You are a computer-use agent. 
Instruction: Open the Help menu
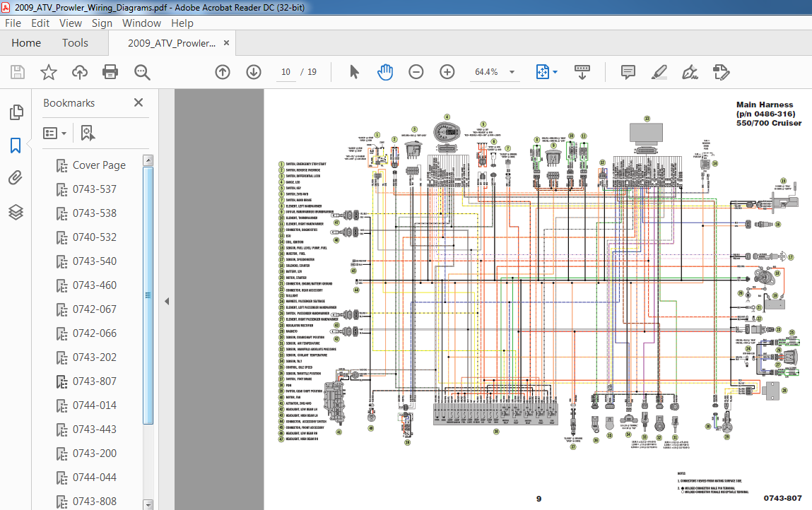[x=182, y=23]
